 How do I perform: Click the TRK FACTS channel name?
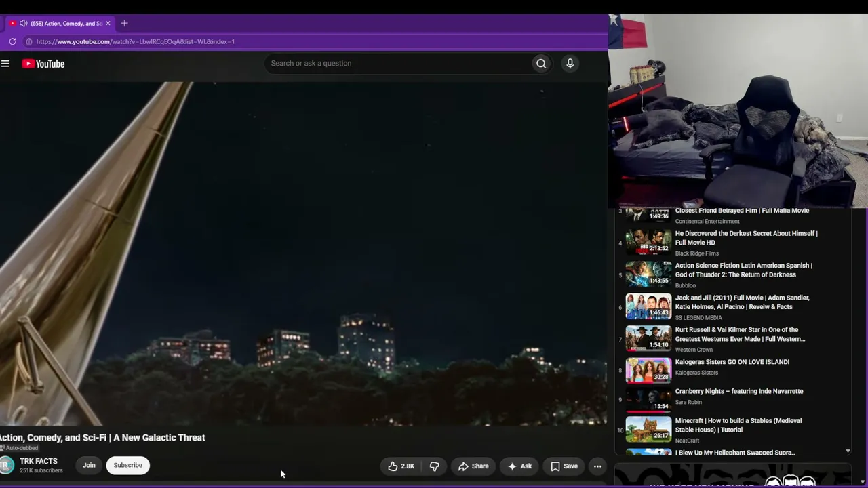(x=39, y=461)
